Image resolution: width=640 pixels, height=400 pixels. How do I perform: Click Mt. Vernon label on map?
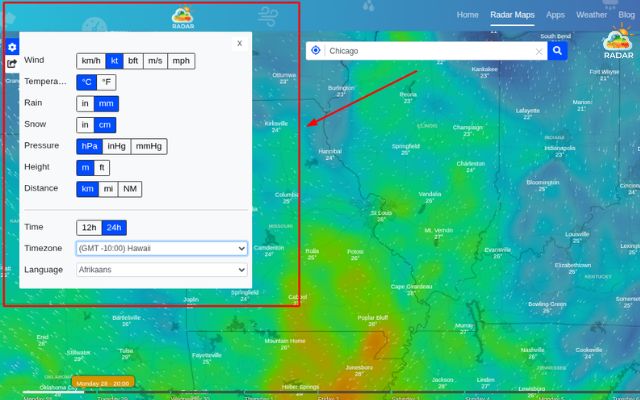(438, 230)
